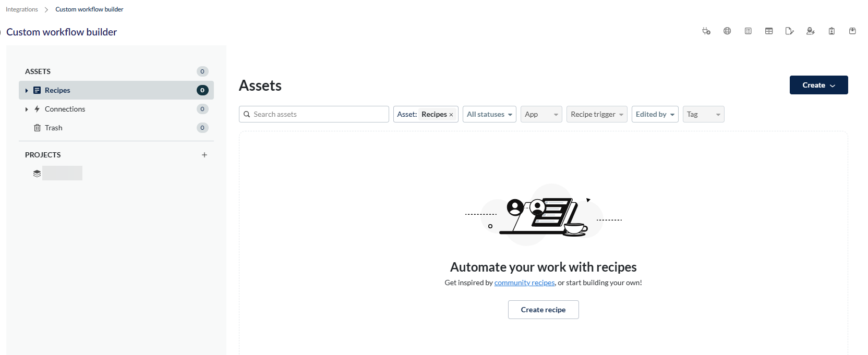The height and width of the screenshot is (355, 868).
Task: Click the list view icon in header
Action: (748, 31)
